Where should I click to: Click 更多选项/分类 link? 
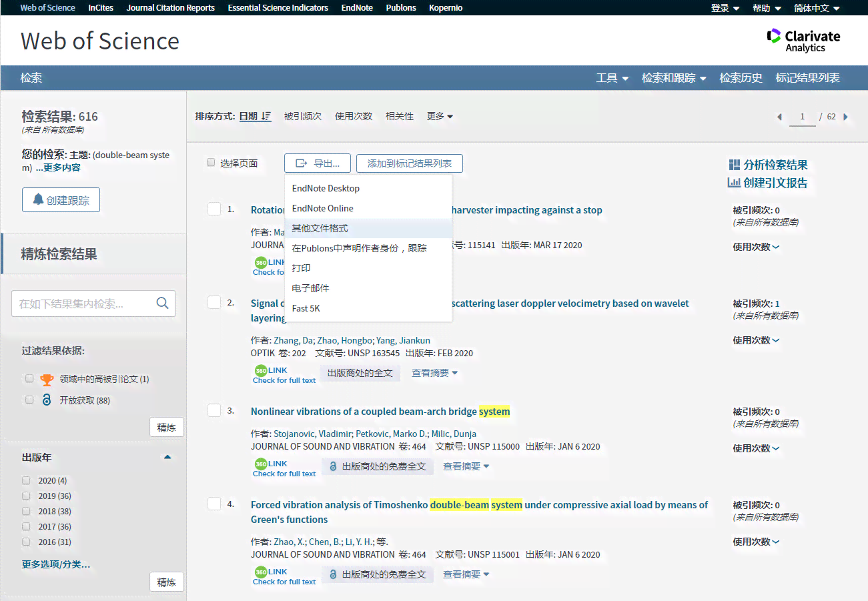pos(56,564)
